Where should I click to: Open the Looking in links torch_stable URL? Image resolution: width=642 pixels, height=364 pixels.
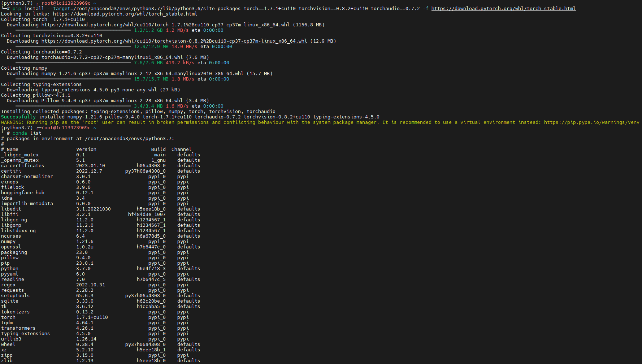pyautogui.click(x=125, y=14)
